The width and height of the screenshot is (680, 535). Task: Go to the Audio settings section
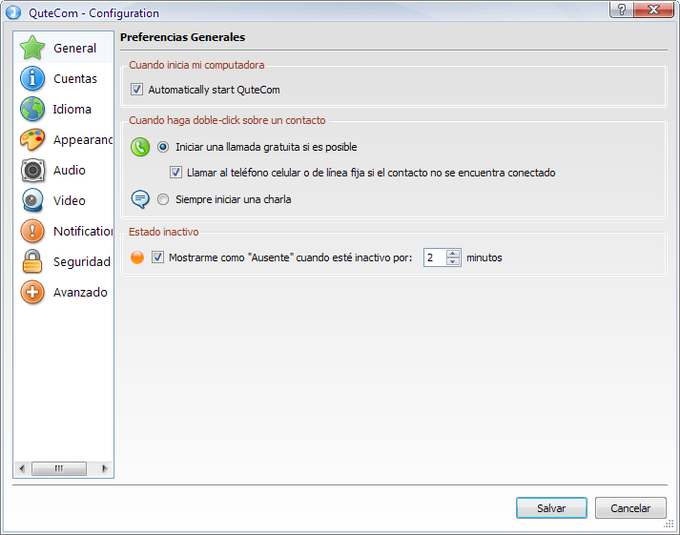[69, 170]
